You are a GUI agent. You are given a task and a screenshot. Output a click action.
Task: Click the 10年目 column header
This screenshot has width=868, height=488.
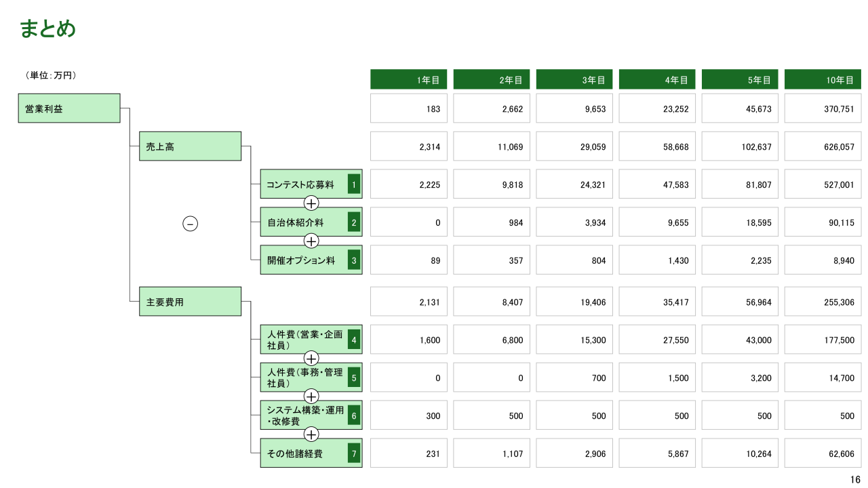tap(823, 80)
